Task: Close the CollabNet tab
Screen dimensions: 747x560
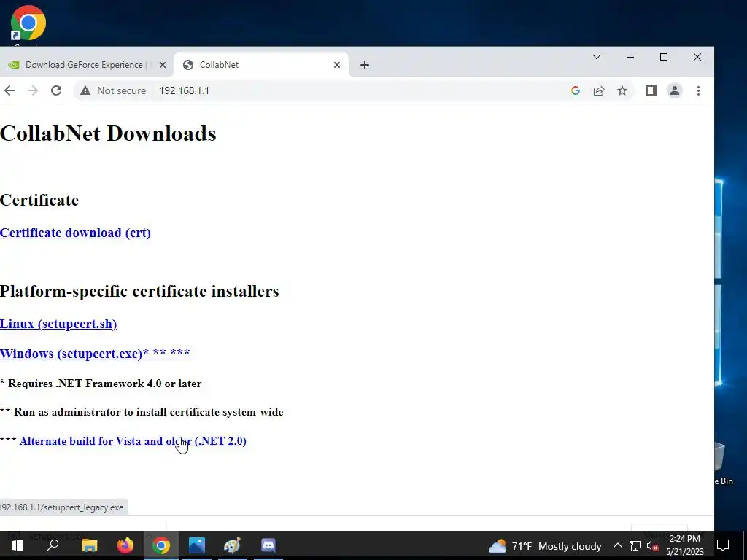Action: [x=337, y=65]
